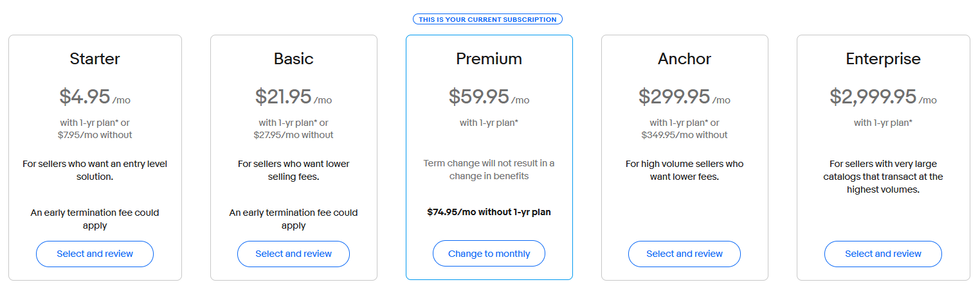Click the Term change benefits note in Premium
The image size is (980, 289).
tap(489, 170)
